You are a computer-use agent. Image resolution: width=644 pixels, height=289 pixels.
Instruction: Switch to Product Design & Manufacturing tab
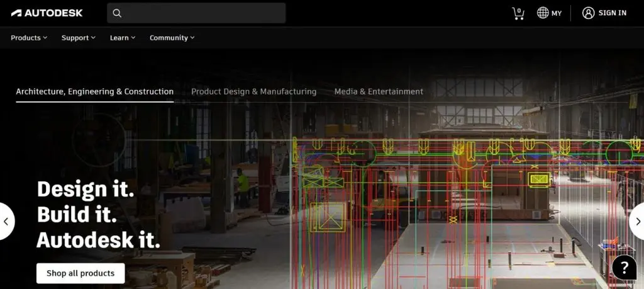tap(253, 92)
